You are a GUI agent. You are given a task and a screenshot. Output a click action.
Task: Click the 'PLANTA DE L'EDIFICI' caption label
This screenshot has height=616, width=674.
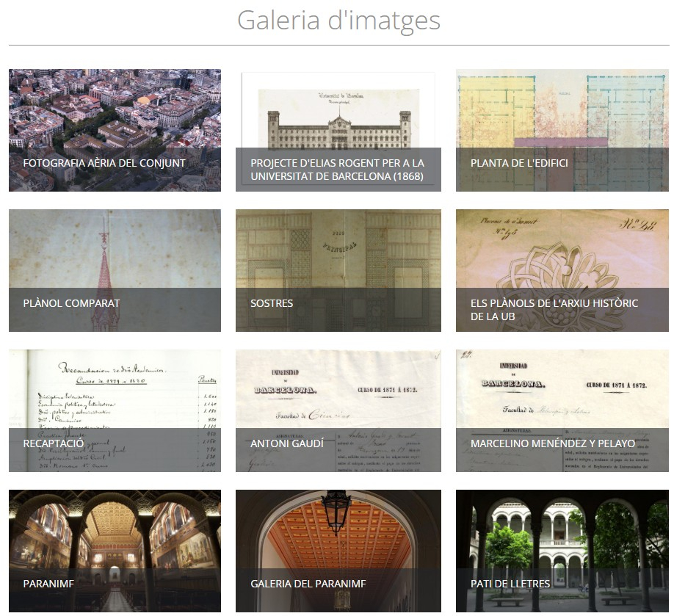pyautogui.click(x=519, y=163)
